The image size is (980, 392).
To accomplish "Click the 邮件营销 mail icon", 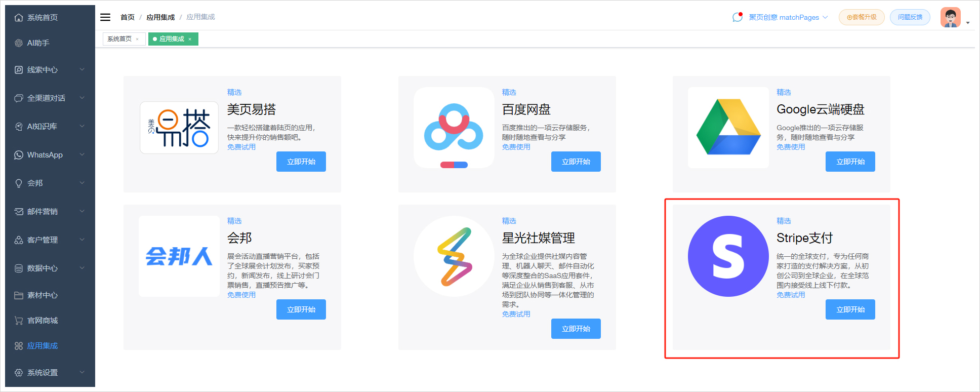I will 19,212.
